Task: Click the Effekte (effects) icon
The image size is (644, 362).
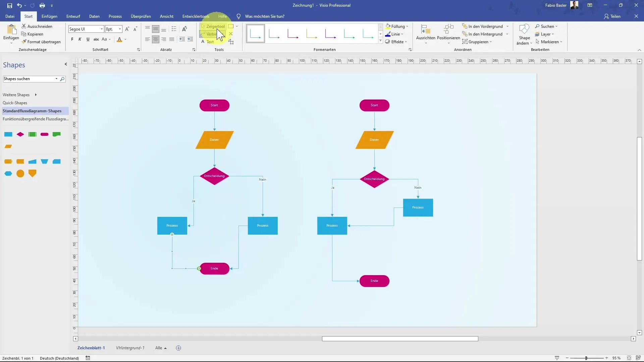Action: coord(387,42)
